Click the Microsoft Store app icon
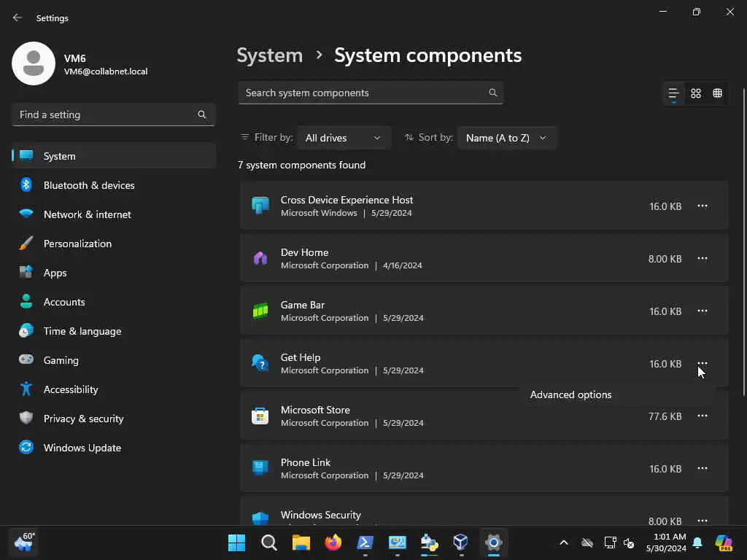 [x=260, y=416]
